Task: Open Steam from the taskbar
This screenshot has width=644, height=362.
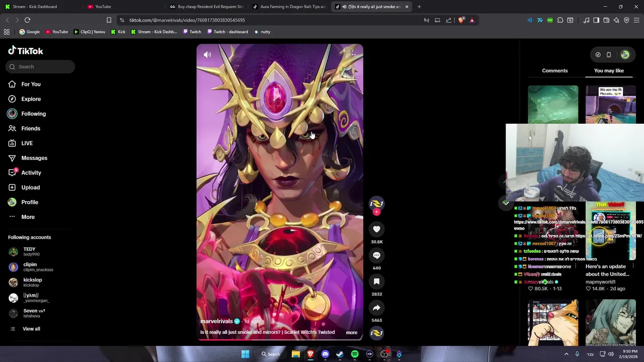Action: pos(340,354)
